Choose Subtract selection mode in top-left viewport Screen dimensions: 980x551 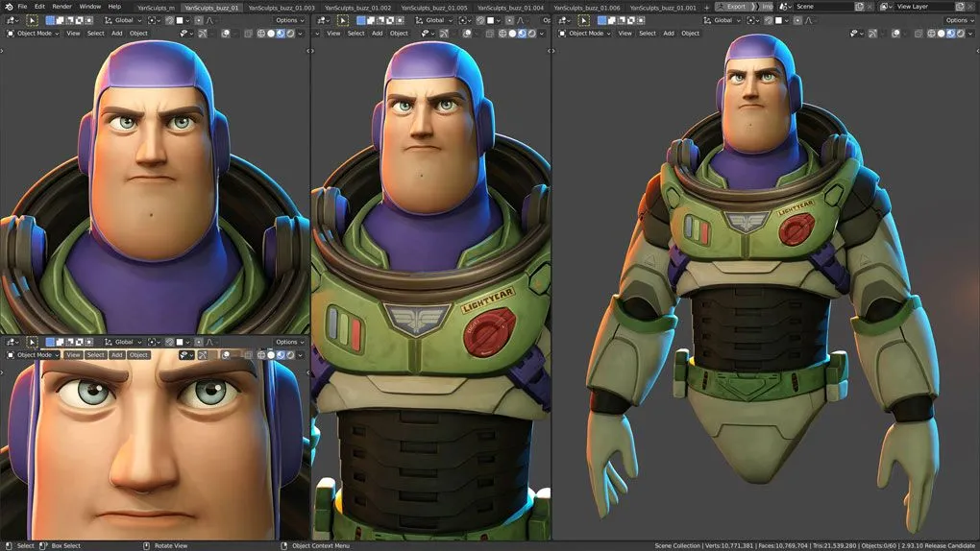[x=69, y=20]
